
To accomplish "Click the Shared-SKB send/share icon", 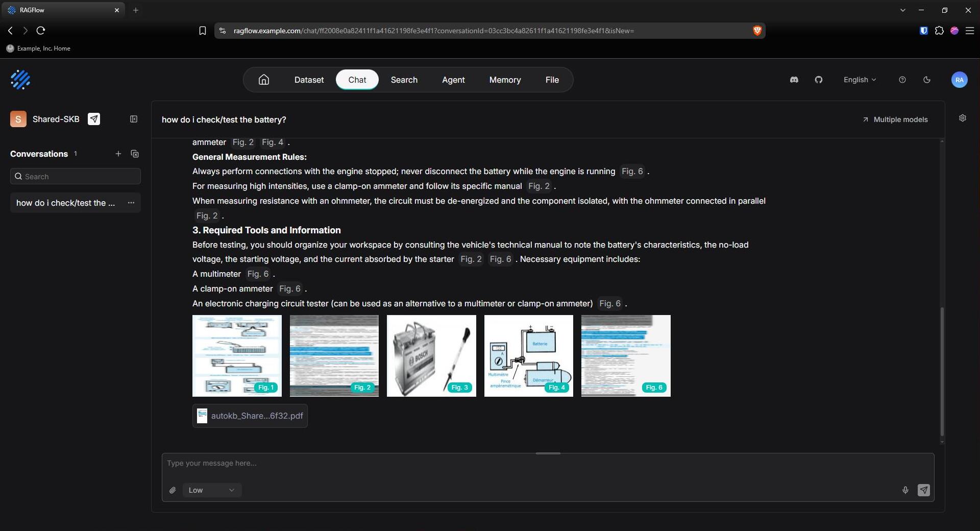I will click(x=94, y=119).
